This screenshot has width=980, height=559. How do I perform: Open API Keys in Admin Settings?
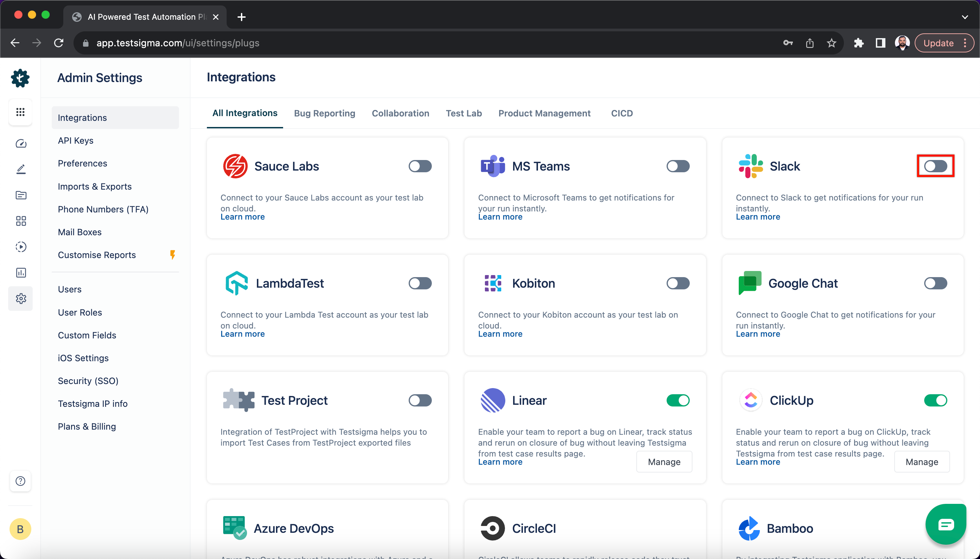(x=115, y=141)
